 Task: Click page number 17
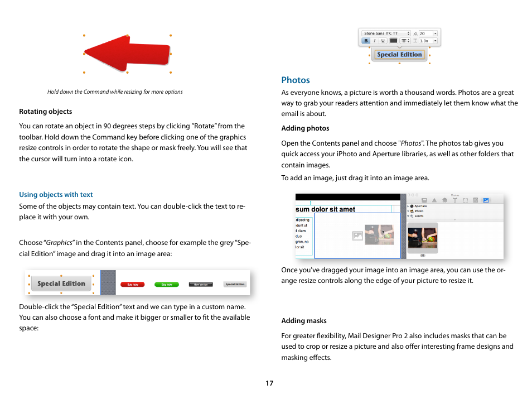(269, 383)
